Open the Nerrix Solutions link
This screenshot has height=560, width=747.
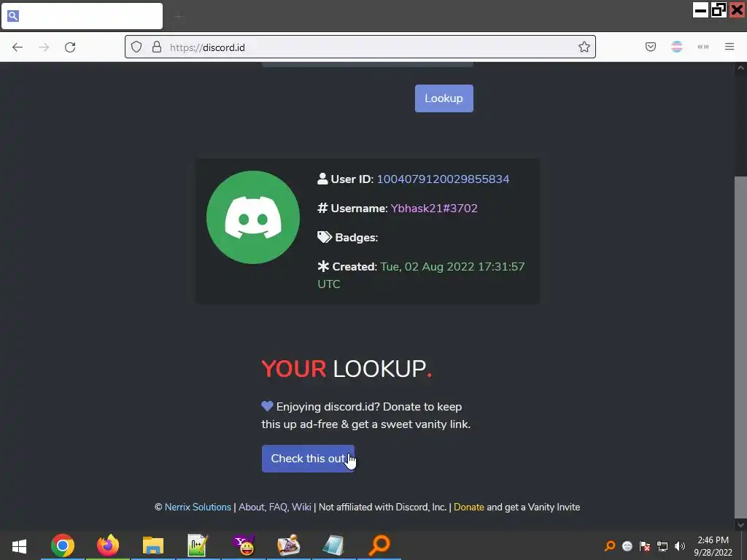[x=198, y=507]
